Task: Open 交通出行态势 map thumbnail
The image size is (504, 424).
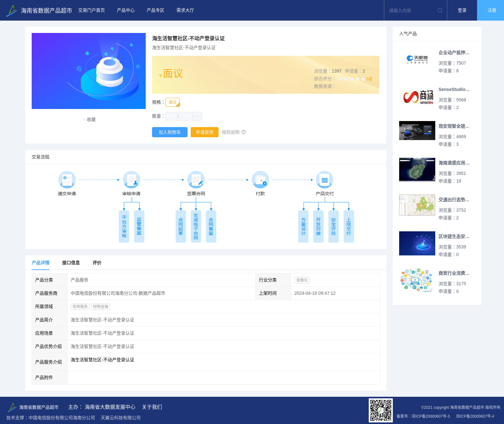Action: point(417,205)
